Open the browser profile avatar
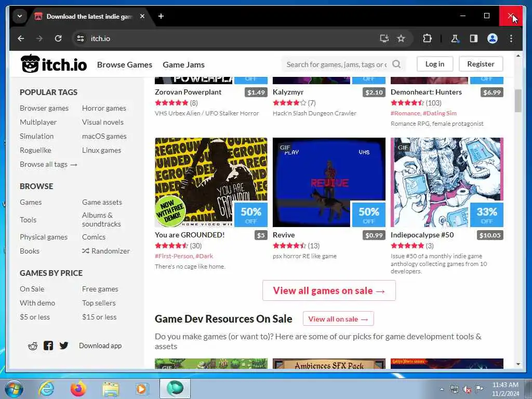Viewport: 532px width, 399px height. click(x=493, y=38)
